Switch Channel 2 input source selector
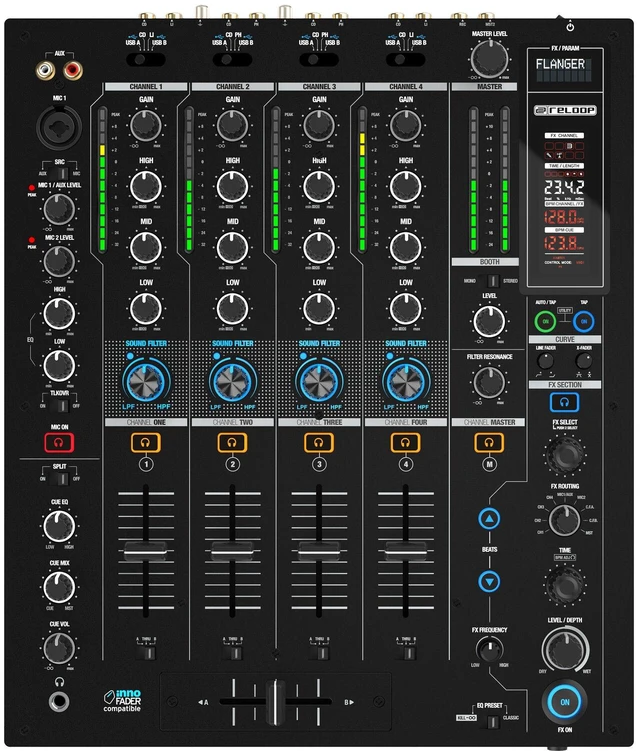 pyautogui.click(x=232, y=59)
